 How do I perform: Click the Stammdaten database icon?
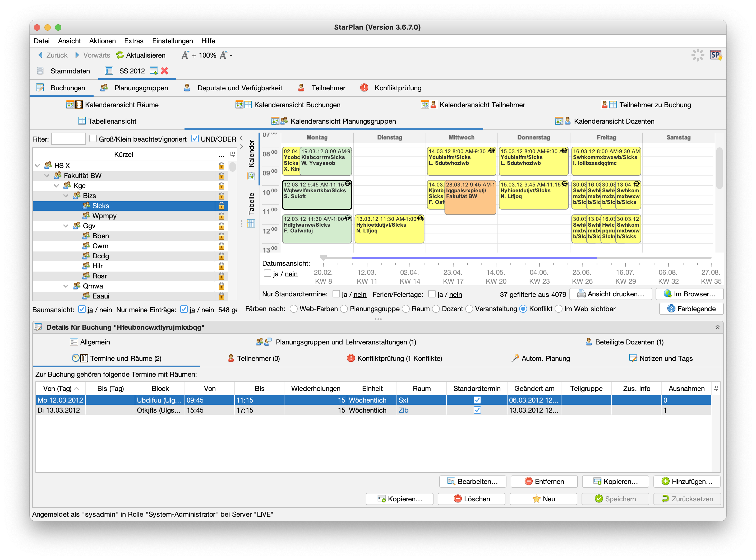pyautogui.click(x=40, y=71)
